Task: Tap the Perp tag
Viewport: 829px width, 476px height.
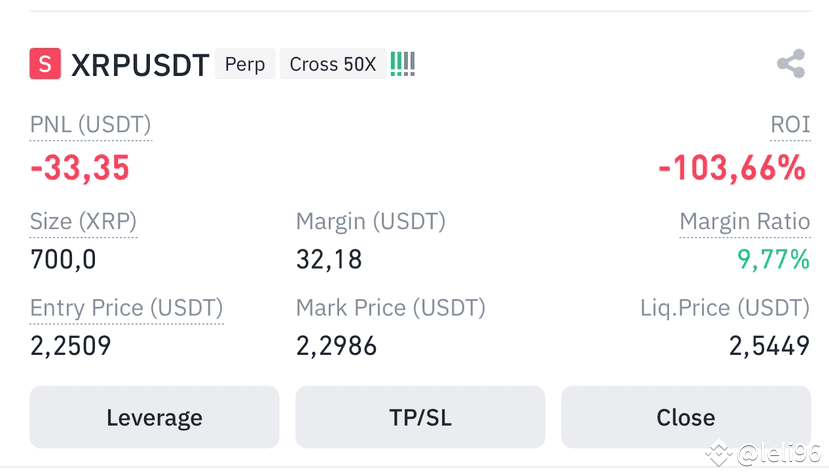Action: pos(245,64)
